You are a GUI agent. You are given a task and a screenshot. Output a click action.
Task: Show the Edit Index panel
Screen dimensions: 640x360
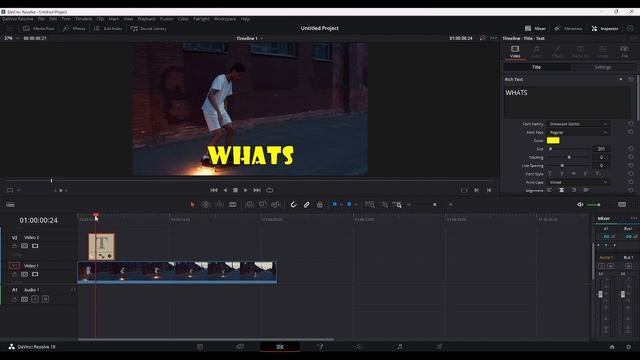tap(108, 29)
